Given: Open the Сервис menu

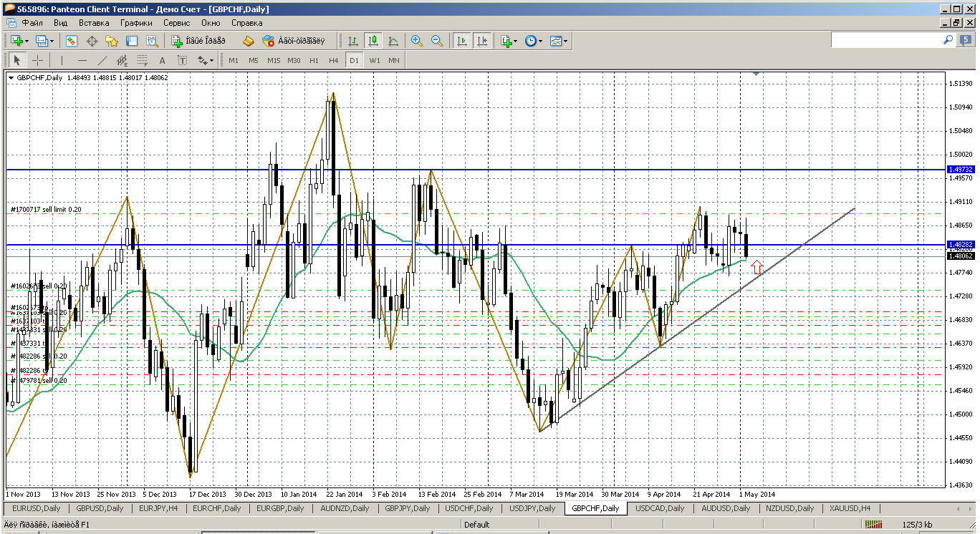Looking at the screenshot, I should click(176, 23).
